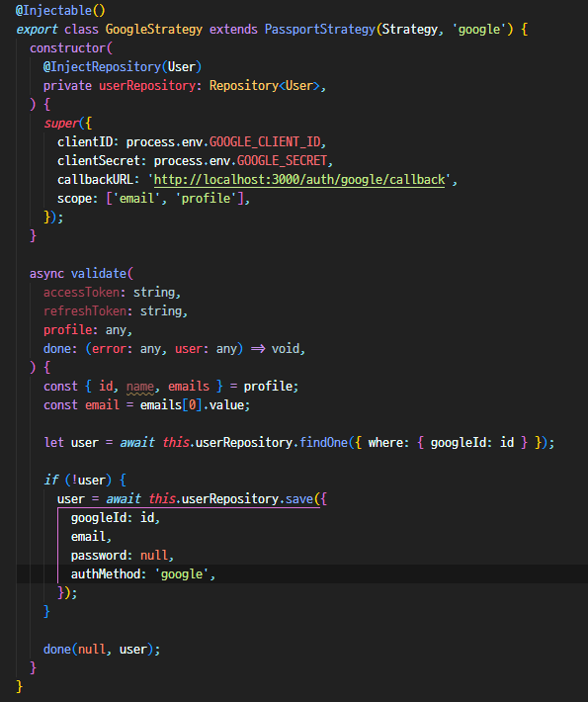Viewport: 588px width, 702px height.
Task: Click the @InjectRepository decorator
Action: pos(102,67)
